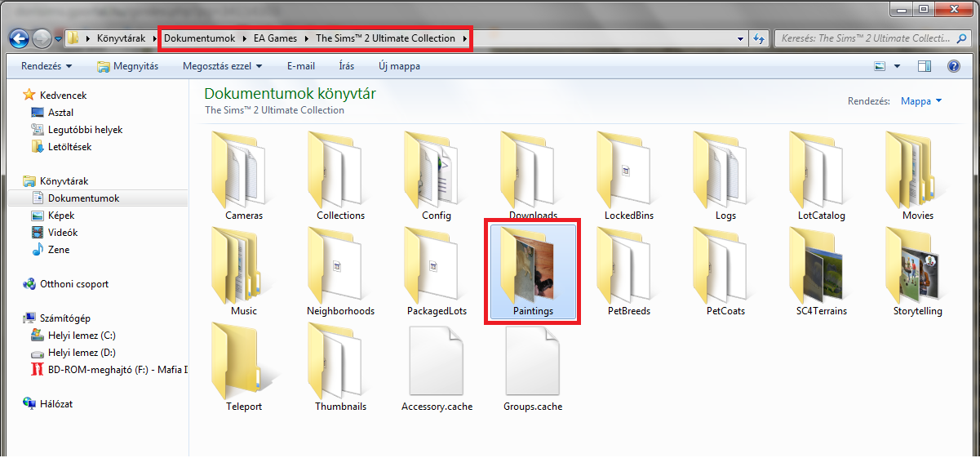
Task: Click the Megnyitás toolbar button
Action: (x=127, y=66)
